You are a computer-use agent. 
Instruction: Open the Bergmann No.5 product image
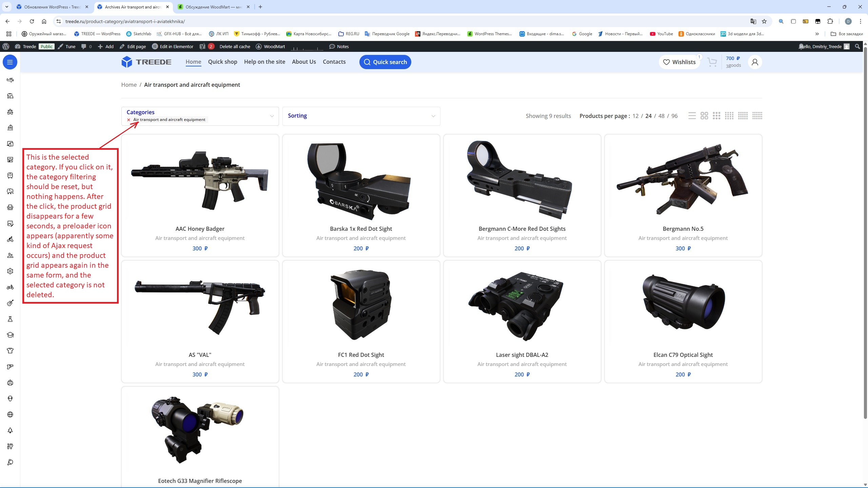pyautogui.click(x=683, y=180)
